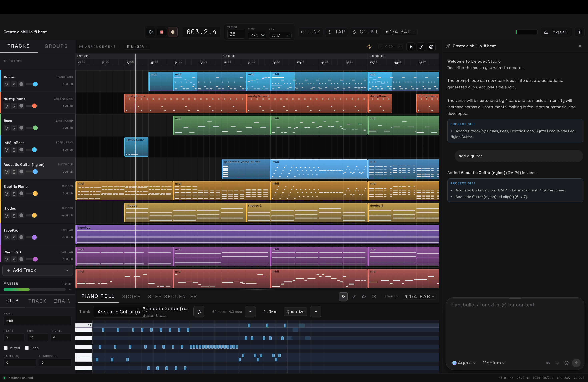Close the Create a chill lo-fi beat panel
The height and width of the screenshot is (382, 588).
pyautogui.click(x=580, y=46)
